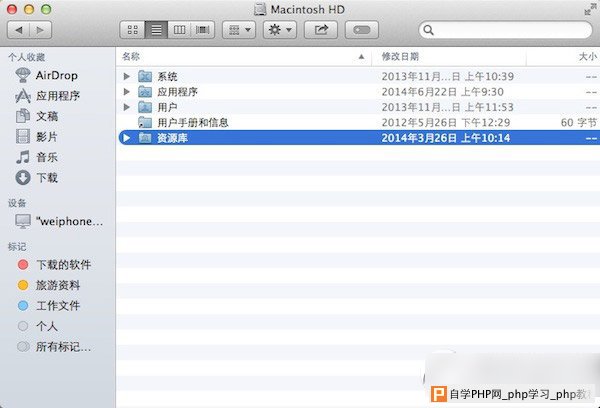Open 影片 in the sidebar
Viewport: 600px width, 408px height.
[37, 137]
